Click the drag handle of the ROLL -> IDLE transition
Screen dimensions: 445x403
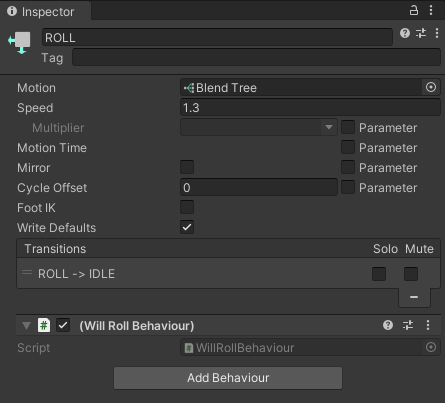(27, 273)
